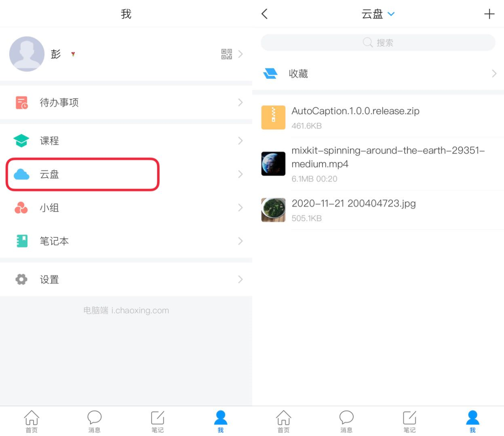This screenshot has height=436, width=504.
Task: Open the i.chaoxing.com desktop link text
Action: click(x=140, y=311)
